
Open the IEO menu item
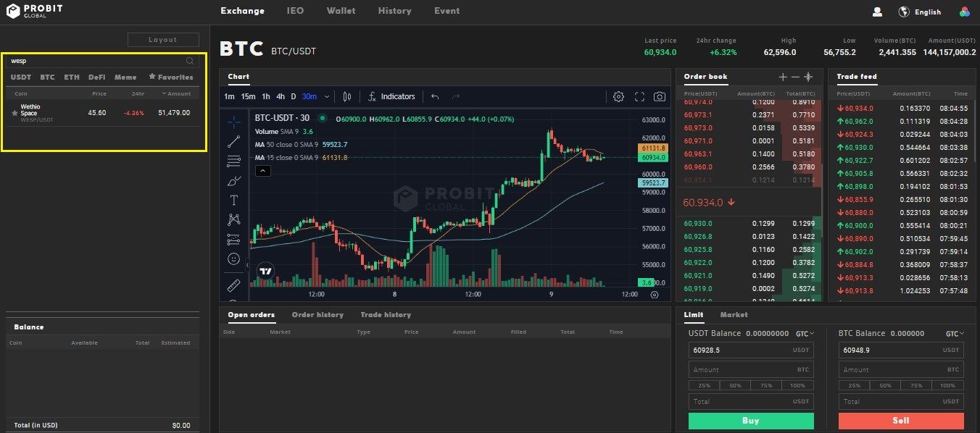click(295, 11)
